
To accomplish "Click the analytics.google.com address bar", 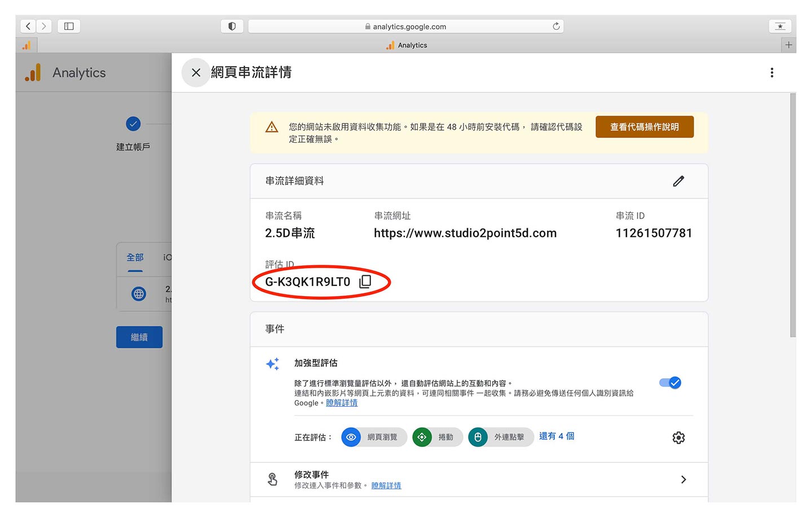I will (406, 26).
